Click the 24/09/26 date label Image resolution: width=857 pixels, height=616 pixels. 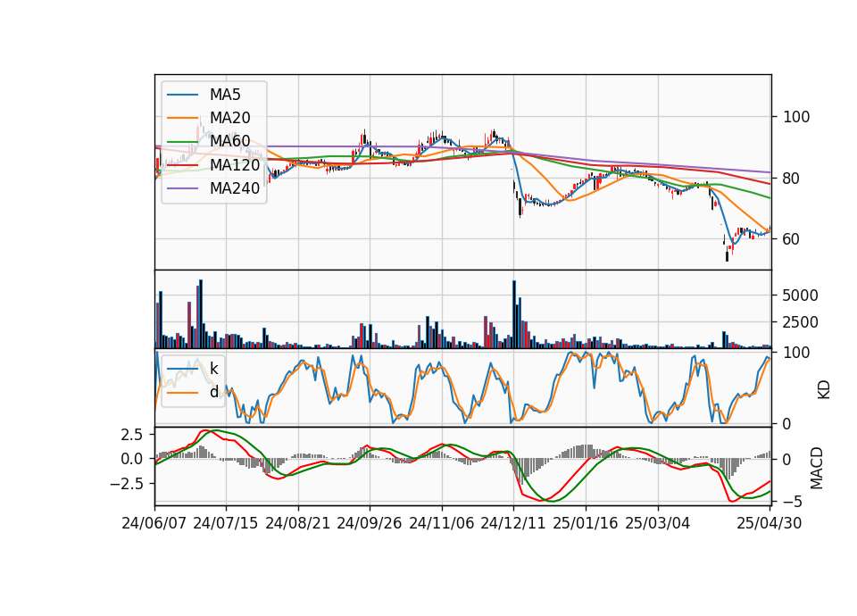[x=369, y=523]
